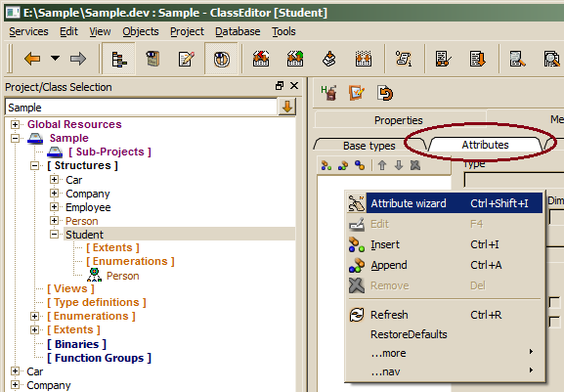Click the Sample project name input field
Screen dimensions: 564x392
141,108
